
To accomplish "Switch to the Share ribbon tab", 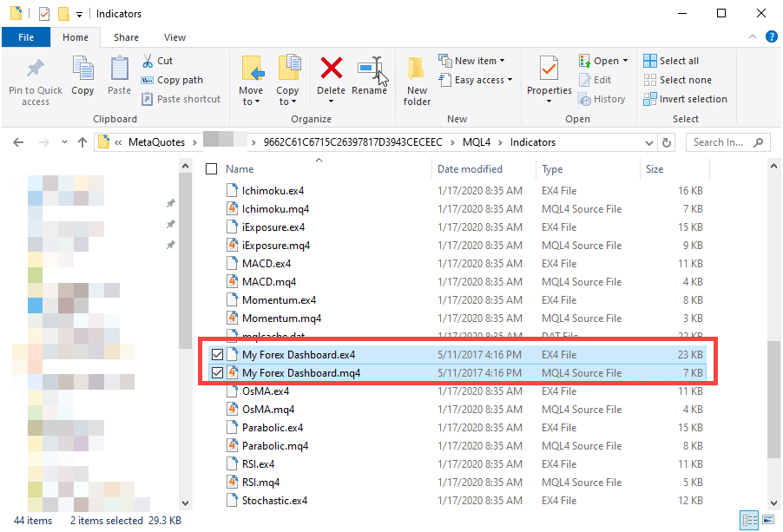I will (x=127, y=37).
